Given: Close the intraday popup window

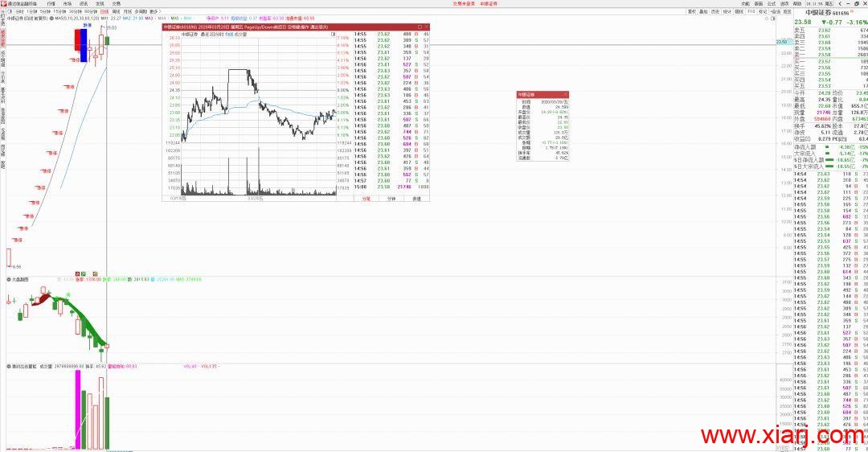Looking at the screenshot, I should click(426, 27).
